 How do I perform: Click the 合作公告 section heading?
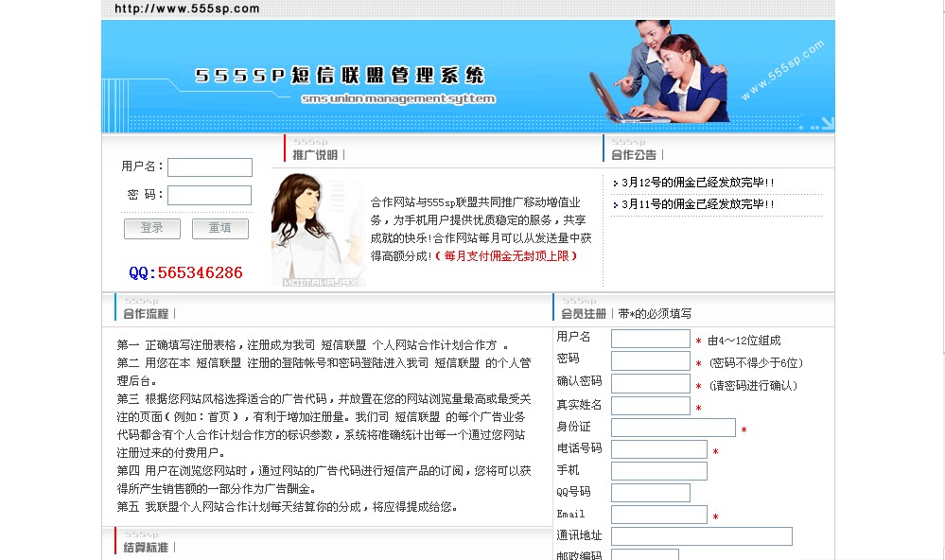pos(634,155)
